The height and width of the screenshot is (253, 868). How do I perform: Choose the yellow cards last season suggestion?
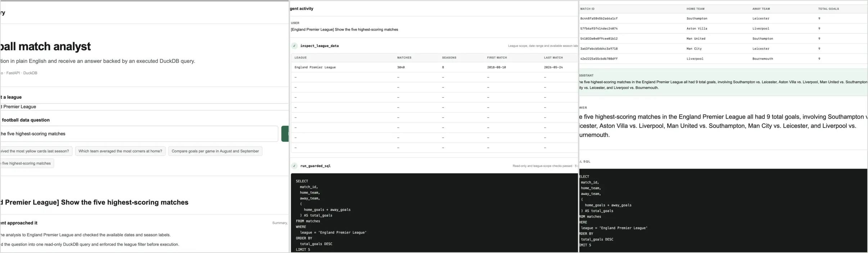pos(36,151)
